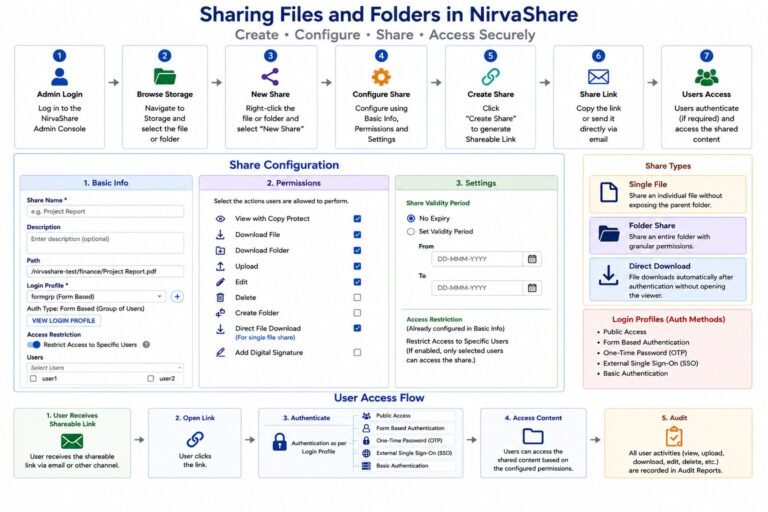Click the Browse Storage green folder icon
Viewport: 768px width, 512px height.
[165, 76]
